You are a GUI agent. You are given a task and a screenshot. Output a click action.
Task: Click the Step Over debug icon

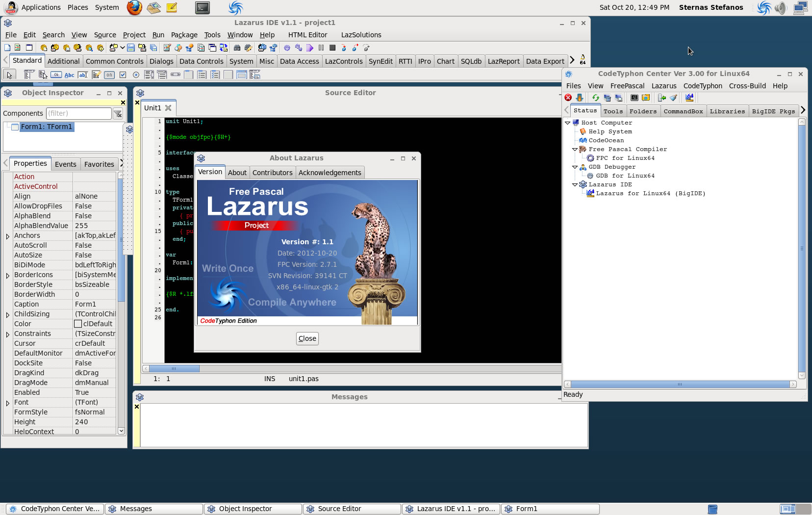pos(355,48)
